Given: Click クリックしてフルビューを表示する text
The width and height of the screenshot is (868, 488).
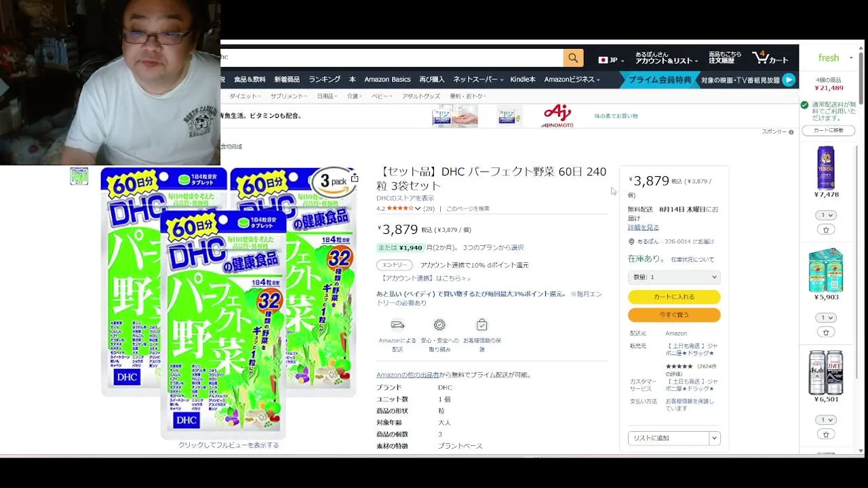Looking at the screenshot, I should (229, 445).
